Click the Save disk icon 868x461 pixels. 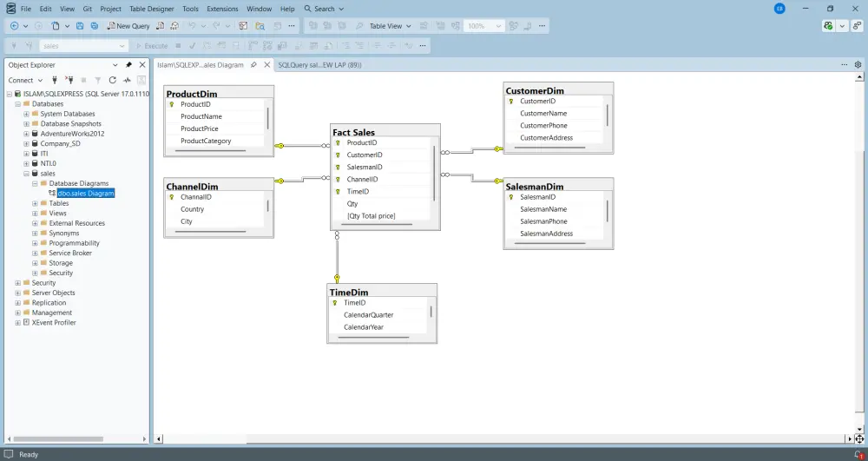80,26
